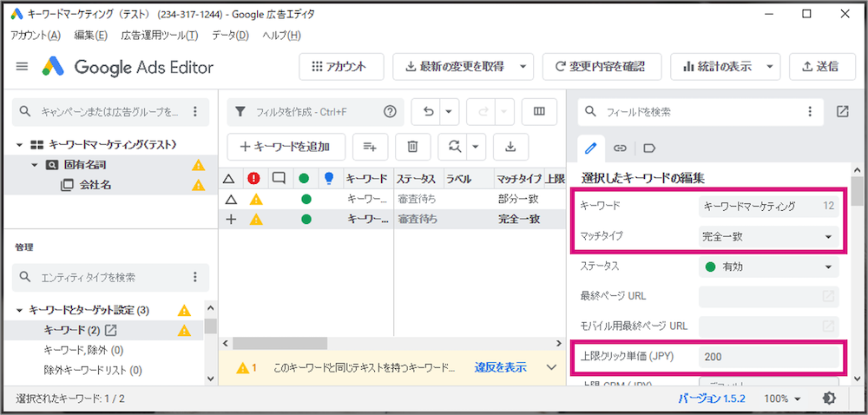Open ステータス 有効 dropdown
The image size is (868, 415).
pyautogui.click(x=769, y=267)
